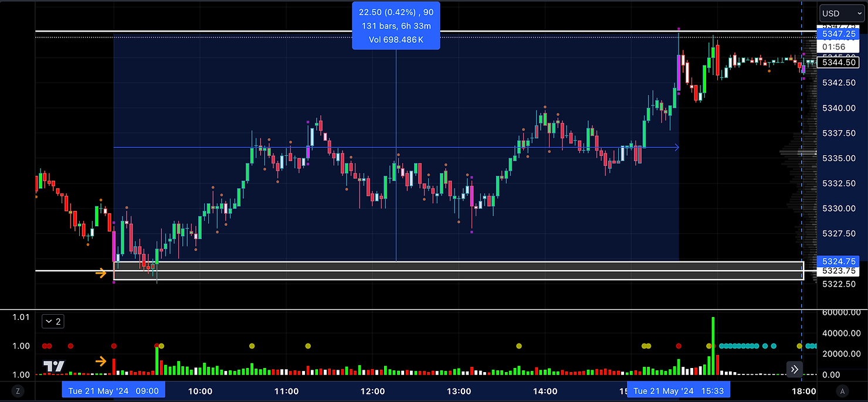Click the 5324.75 blue price tag
Image resolution: width=868 pixels, height=402 pixels.
(x=838, y=261)
